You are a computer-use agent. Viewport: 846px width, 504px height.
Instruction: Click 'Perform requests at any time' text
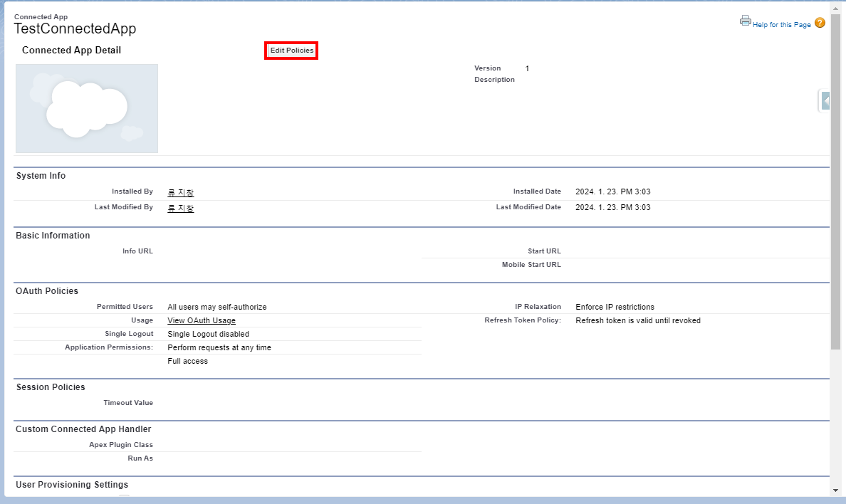219,347
